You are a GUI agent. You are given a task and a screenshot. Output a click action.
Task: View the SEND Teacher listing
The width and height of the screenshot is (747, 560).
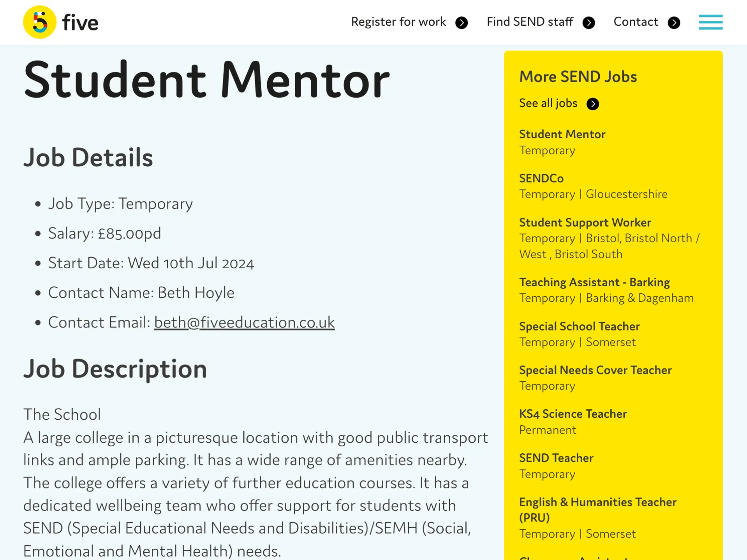point(556,458)
